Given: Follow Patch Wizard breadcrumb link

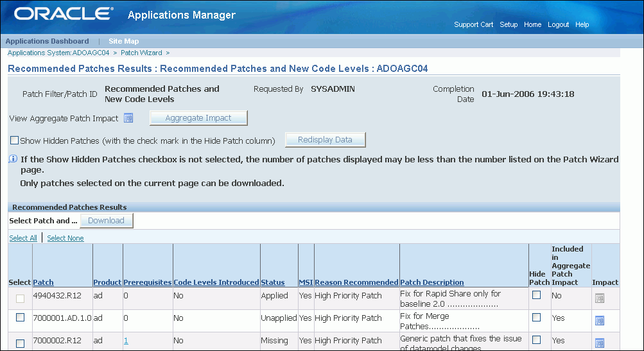Looking at the screenshot, I should [141, 53].
